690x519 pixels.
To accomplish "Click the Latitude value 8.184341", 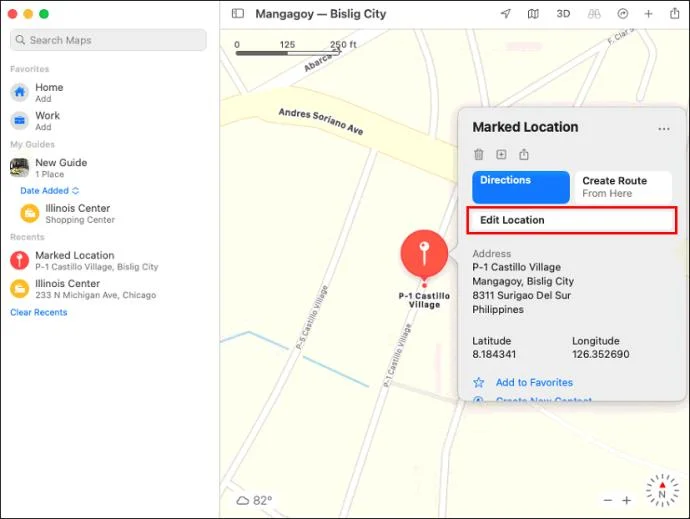I will coord(494,354).
